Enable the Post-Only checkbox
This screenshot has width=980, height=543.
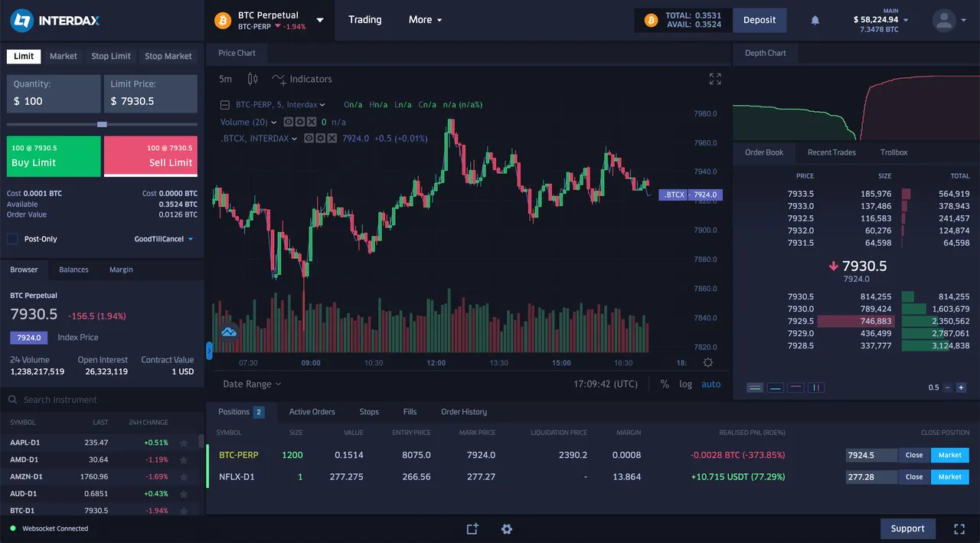click(x=12, y=239)
